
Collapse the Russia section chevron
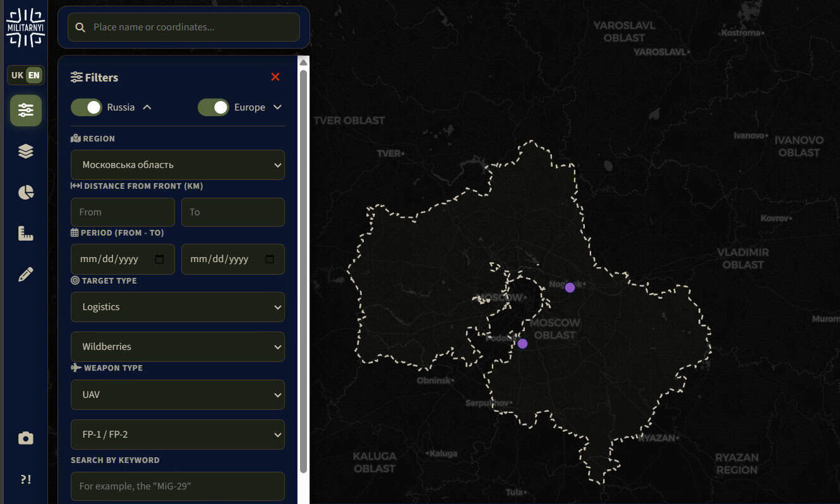[x=147, y=107]
